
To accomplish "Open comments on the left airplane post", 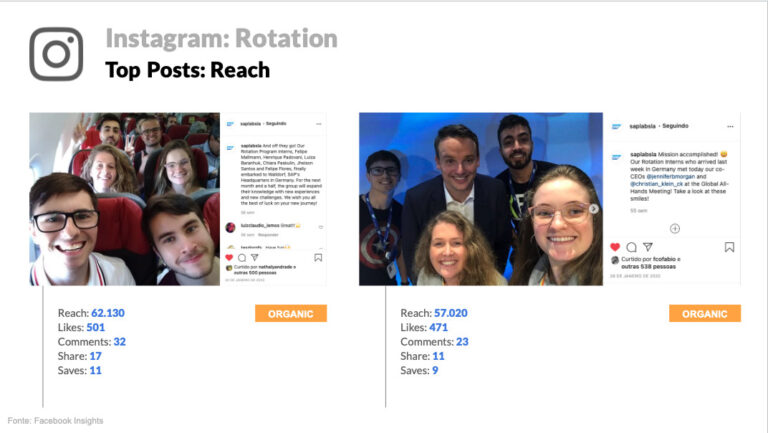I will [x=242, y=257].
